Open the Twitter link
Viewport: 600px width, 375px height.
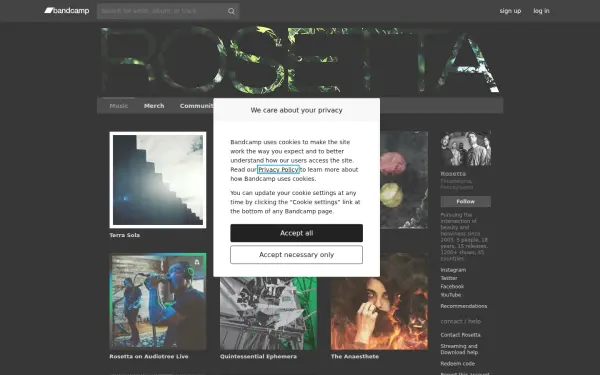point(449,278)
